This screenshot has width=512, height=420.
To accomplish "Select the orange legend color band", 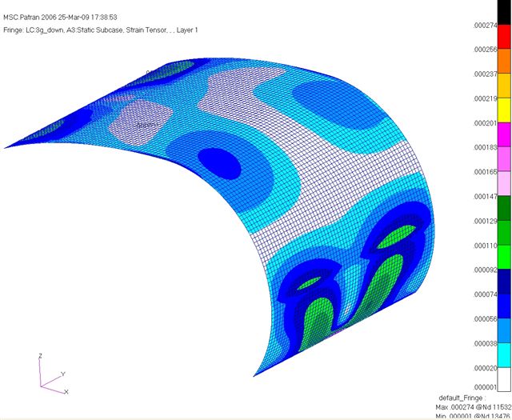I will [504, 61].
